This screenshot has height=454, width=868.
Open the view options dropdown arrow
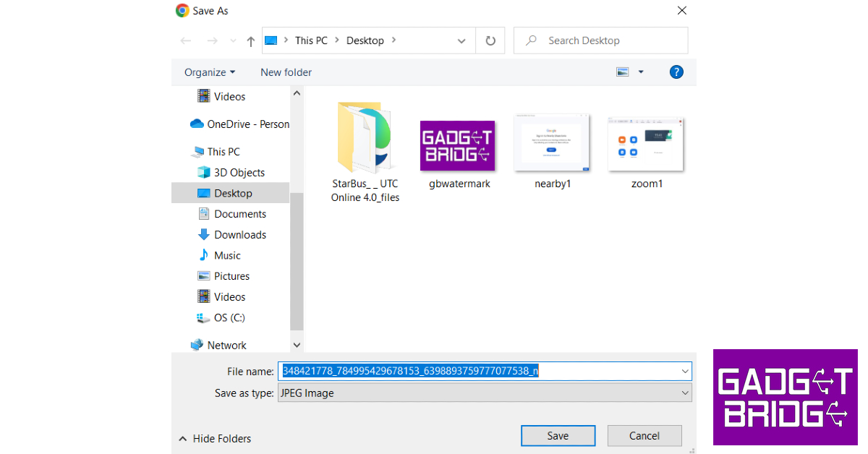click(x=641, y=72)
